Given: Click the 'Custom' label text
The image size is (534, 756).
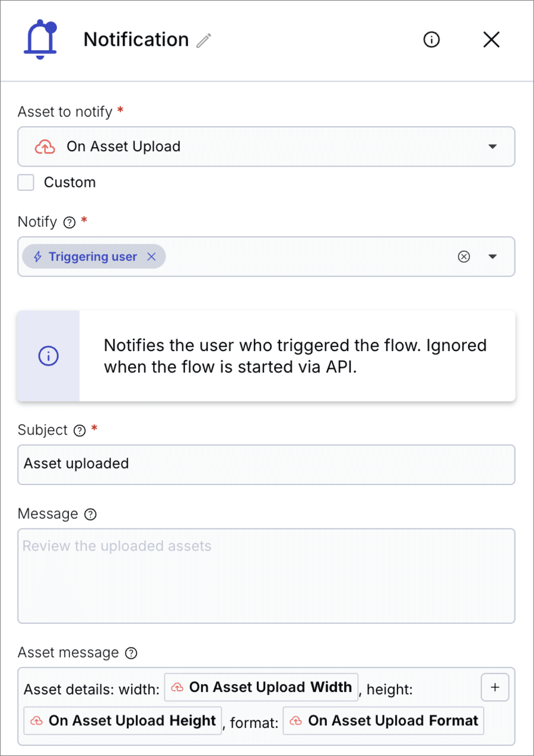Looking at the screenshot, I should pyautogui.click(x=70, y=183).
